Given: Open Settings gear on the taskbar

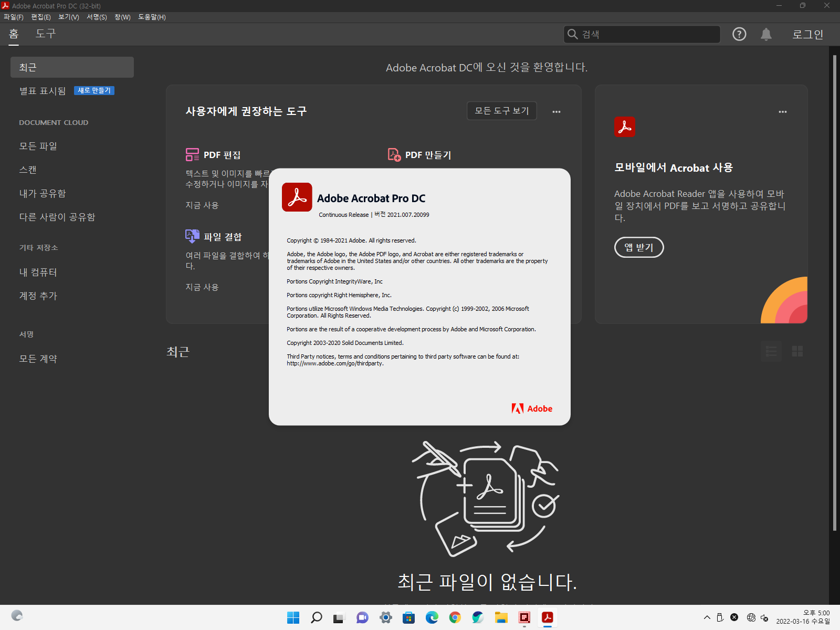Looking at the screenshot, I should coord(386,617).
